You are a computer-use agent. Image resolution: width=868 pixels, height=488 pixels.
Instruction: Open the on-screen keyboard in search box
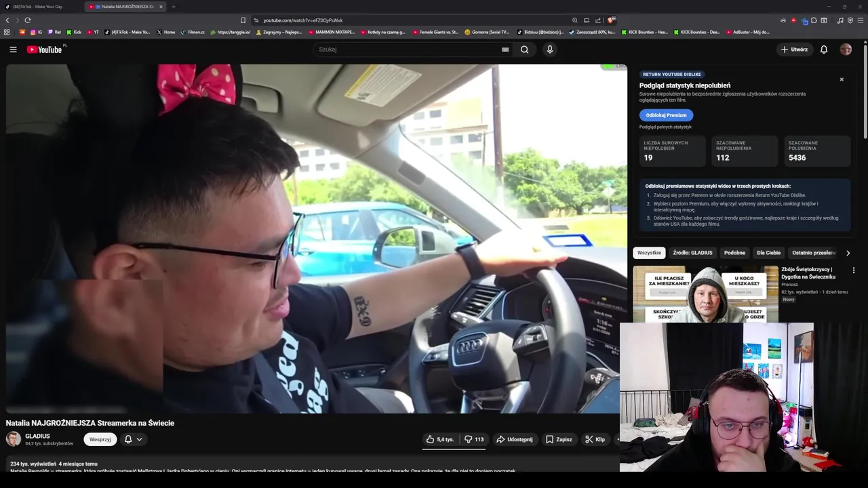point(505,49)
